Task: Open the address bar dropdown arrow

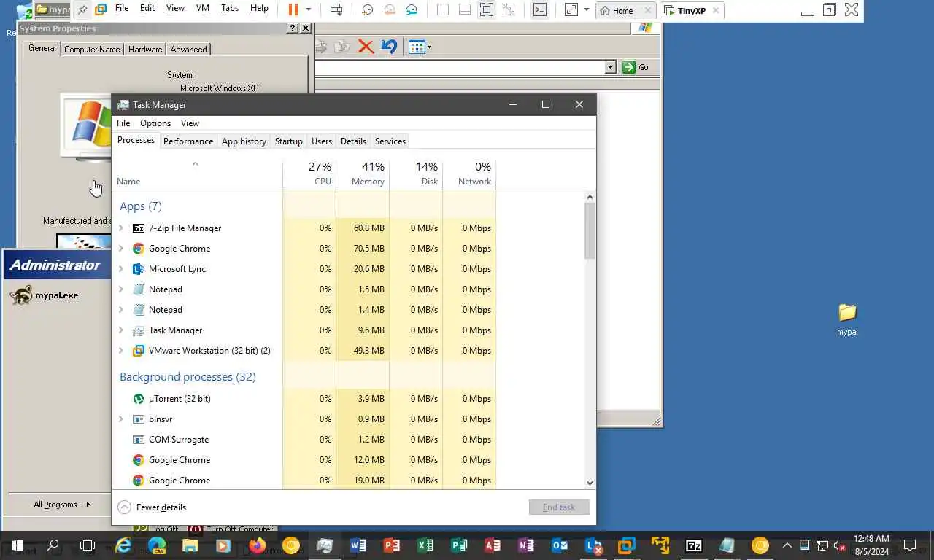Action: pyautogui.click(x=611, y=67)
